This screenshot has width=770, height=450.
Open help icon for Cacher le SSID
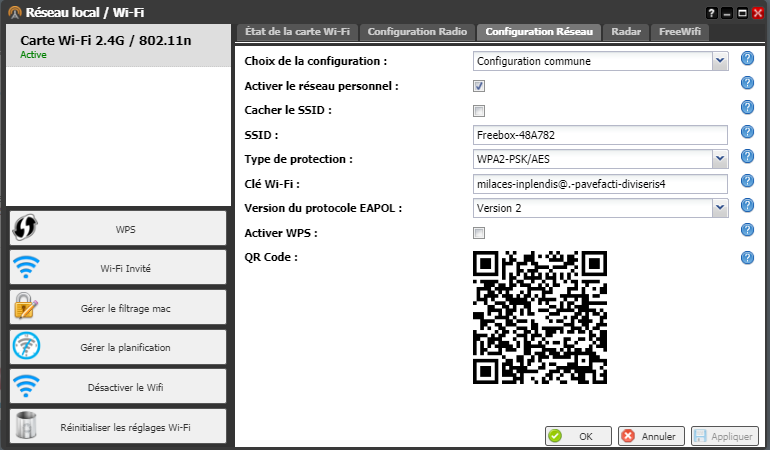click(x=747, y=107)
